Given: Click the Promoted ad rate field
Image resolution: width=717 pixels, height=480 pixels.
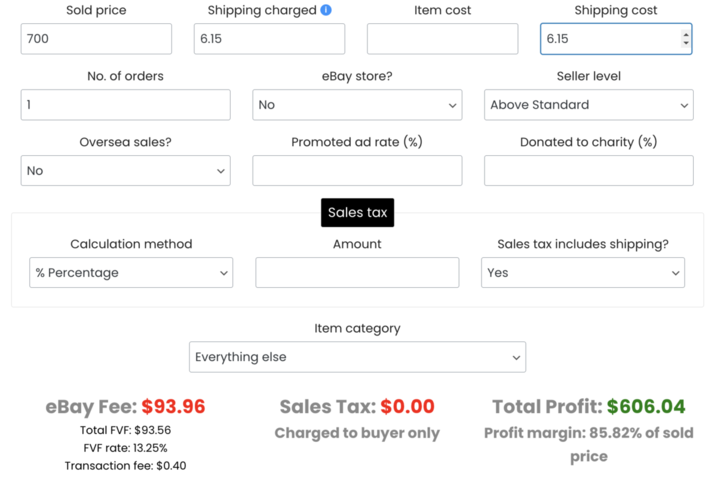Looking at the screenshot, I should point(357,171).
